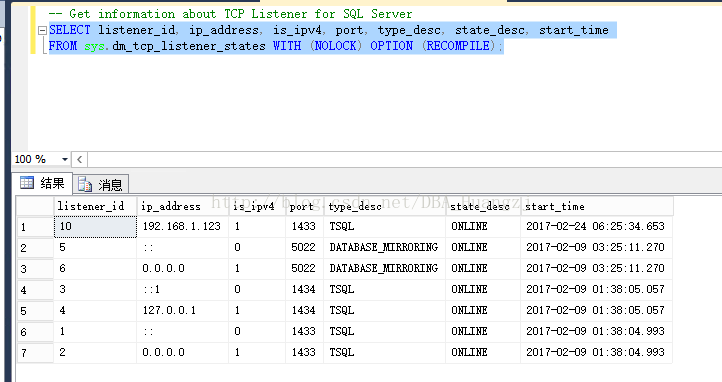Viewport: 722px width, 382px height.
Task: Click start_time 2017-02-24 06:25:34.653
Action: 597,226
